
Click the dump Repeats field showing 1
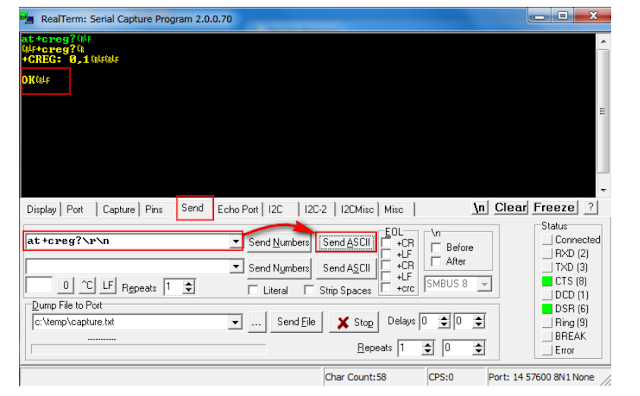pos(410,348)
